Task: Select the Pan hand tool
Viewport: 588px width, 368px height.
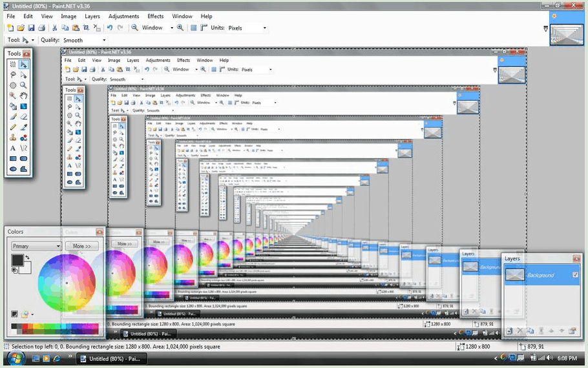Action: tap(24, 96)
